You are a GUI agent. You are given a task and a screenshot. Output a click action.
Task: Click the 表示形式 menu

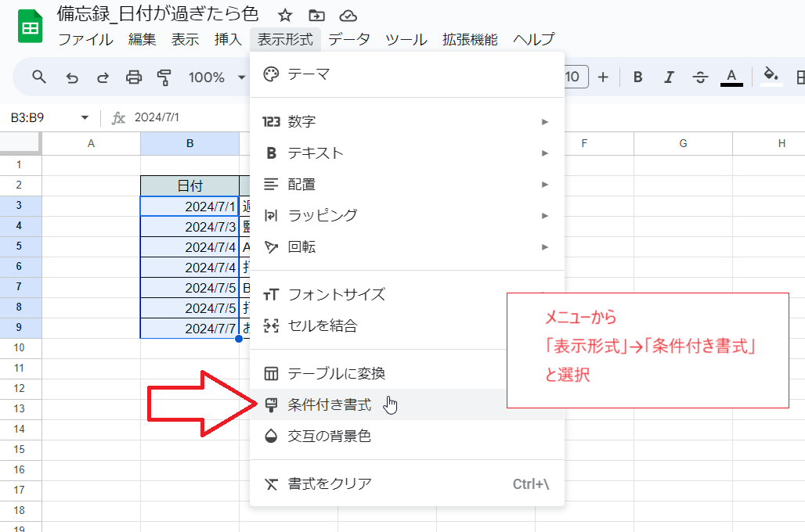(x=285, y=39)
